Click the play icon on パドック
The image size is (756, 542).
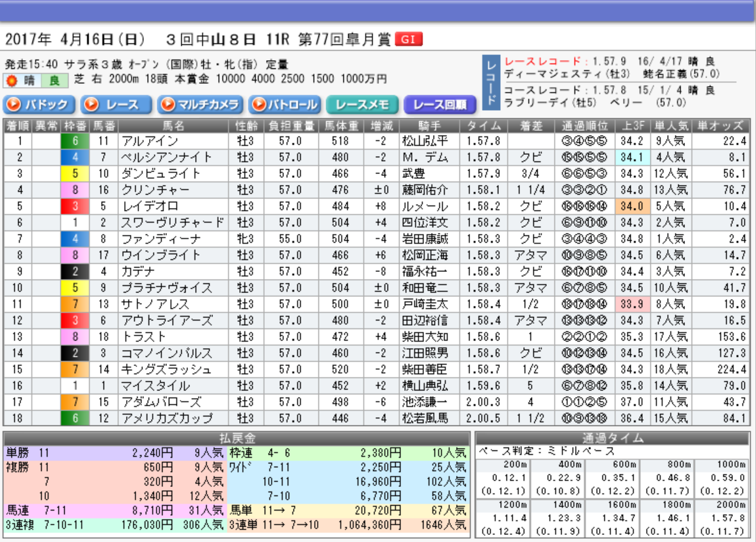click(14, 104)
